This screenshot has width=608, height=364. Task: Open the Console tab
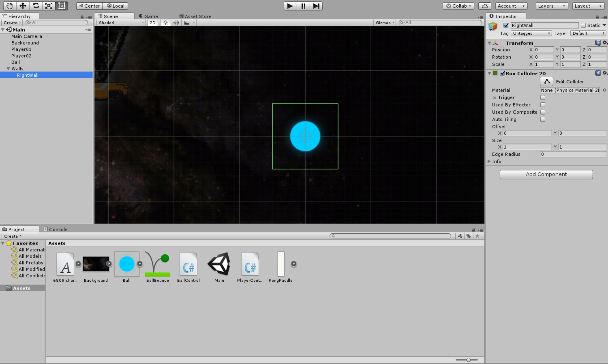point(56,229)
